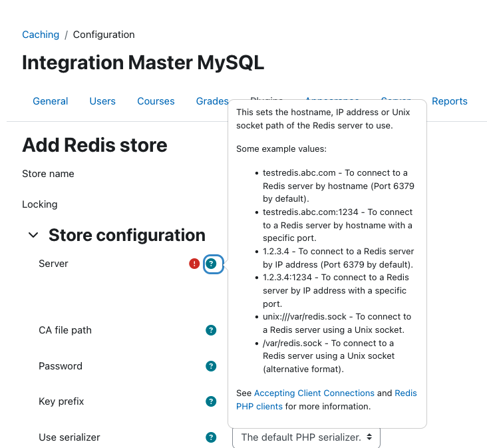The width and height of the screenshot is (487, 448).
Task: Click the 'Some example values:' tooltip text
Action: point(281,149)
